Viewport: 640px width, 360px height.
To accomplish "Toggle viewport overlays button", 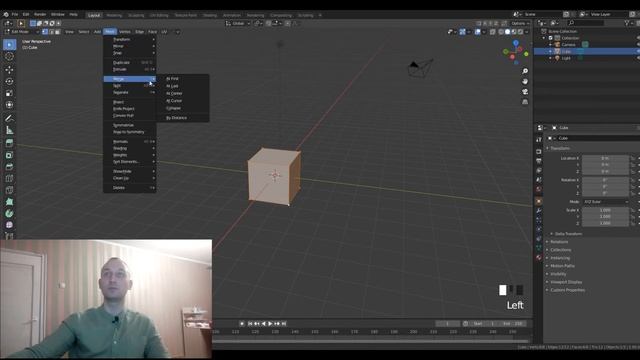I will click(x=478, y=32).
